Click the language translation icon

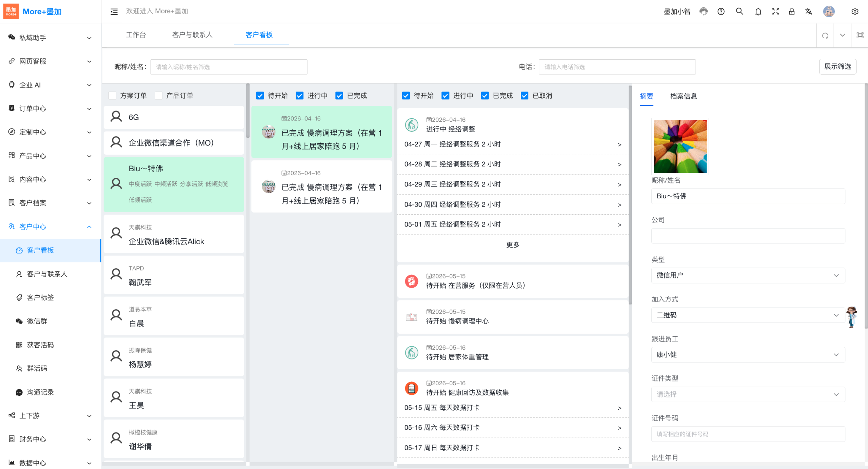pyautogui.click(x=809, y=12)
